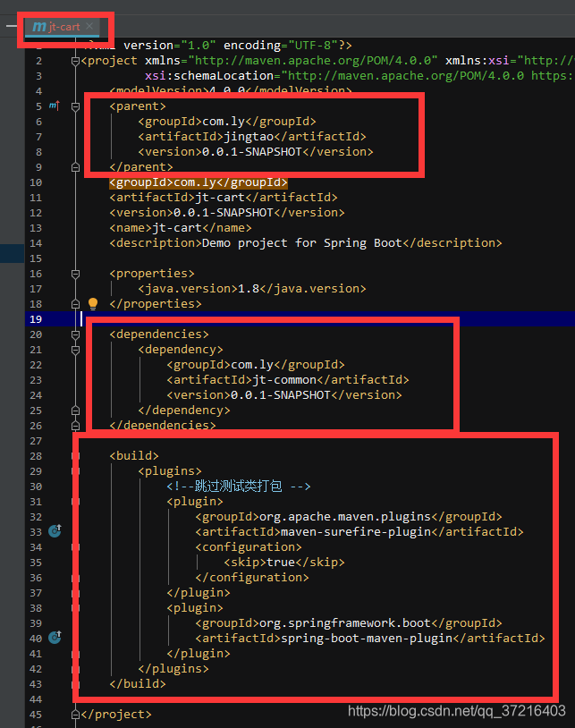Open the yellow lightbulb quick-fix icon

click(93, 304)
